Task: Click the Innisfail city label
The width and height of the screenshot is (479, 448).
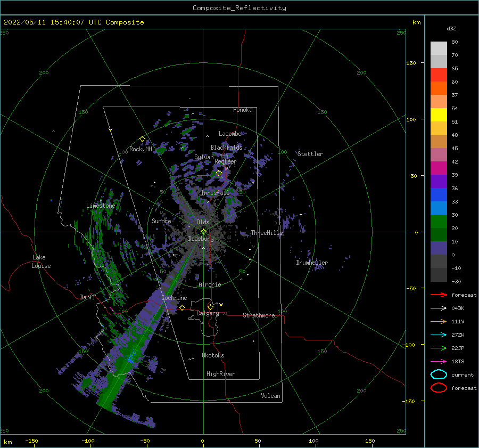Action: (215, 193)
